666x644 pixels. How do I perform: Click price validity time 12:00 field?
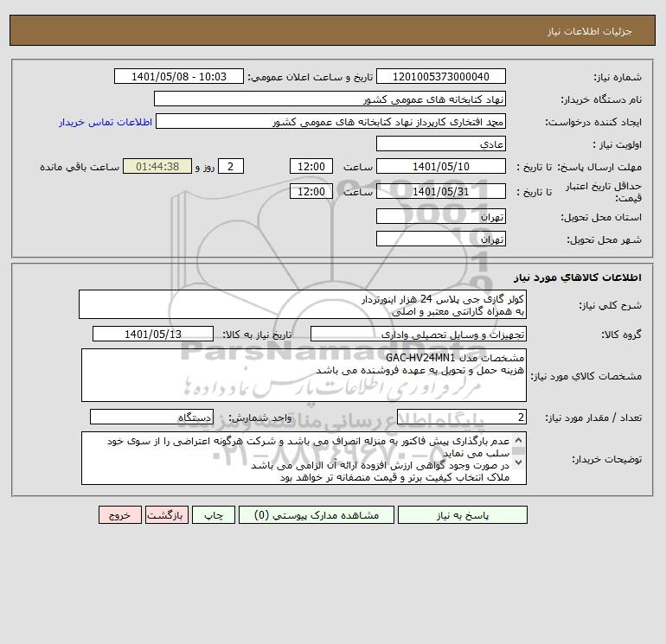(311, 191)
